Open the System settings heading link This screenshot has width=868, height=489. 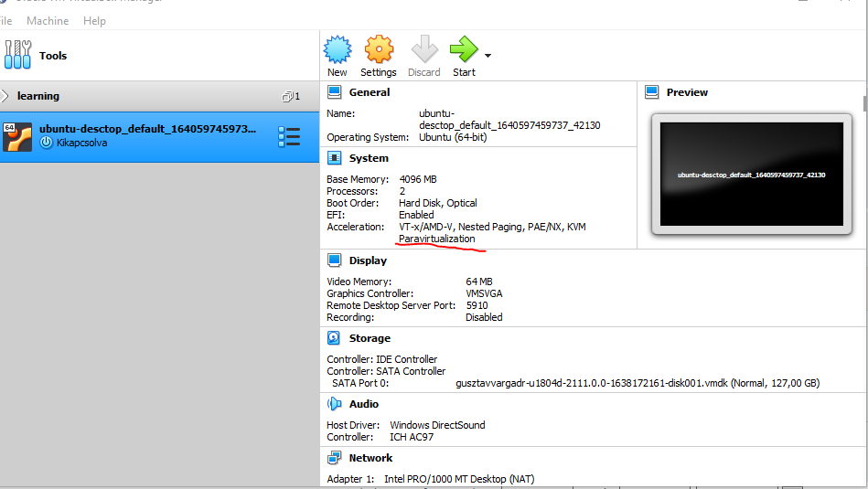[369, 158]
